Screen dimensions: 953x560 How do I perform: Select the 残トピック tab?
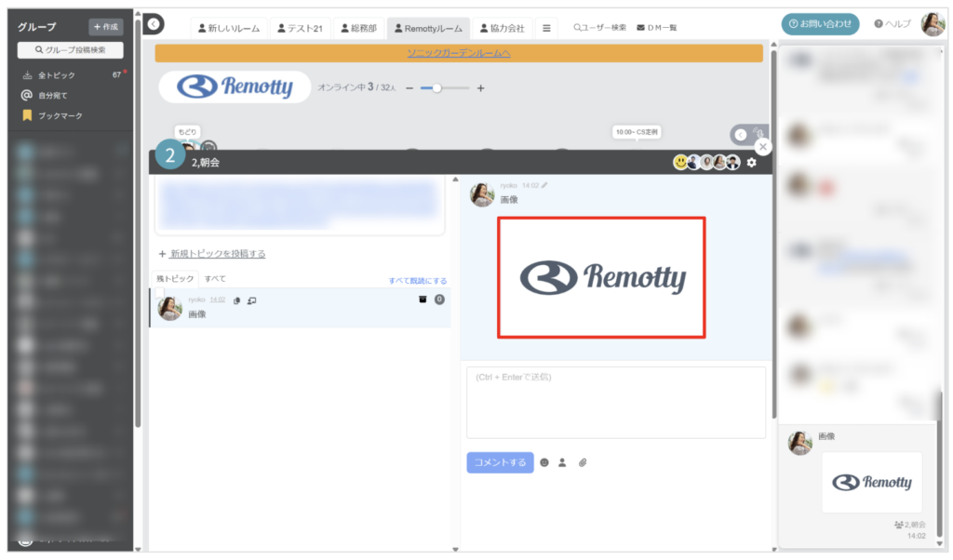175,279
